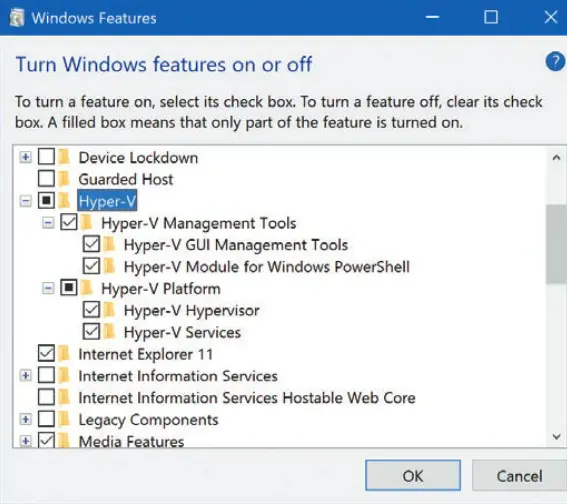
Task: Select the Hyper-V GUI Management Tools item
Action: [236, 245]
